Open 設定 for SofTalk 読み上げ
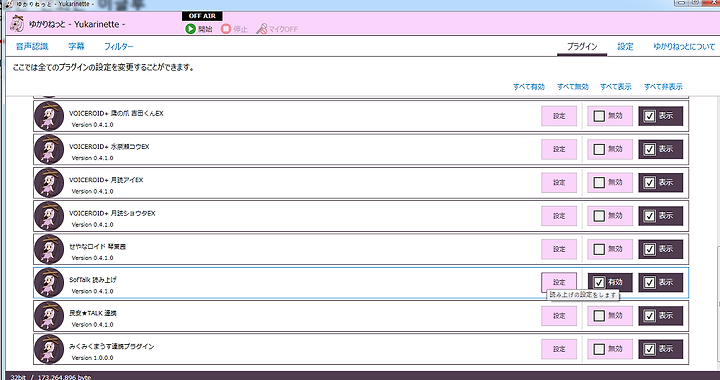The height and width of the screenshot is (380, 720). click(559, 282)
